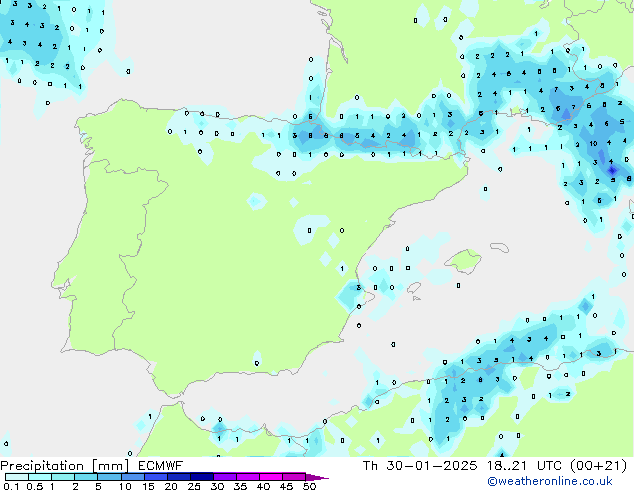Click the 25–30 mm dark navy segment
The image size is (634, 490).
[202, 477]
